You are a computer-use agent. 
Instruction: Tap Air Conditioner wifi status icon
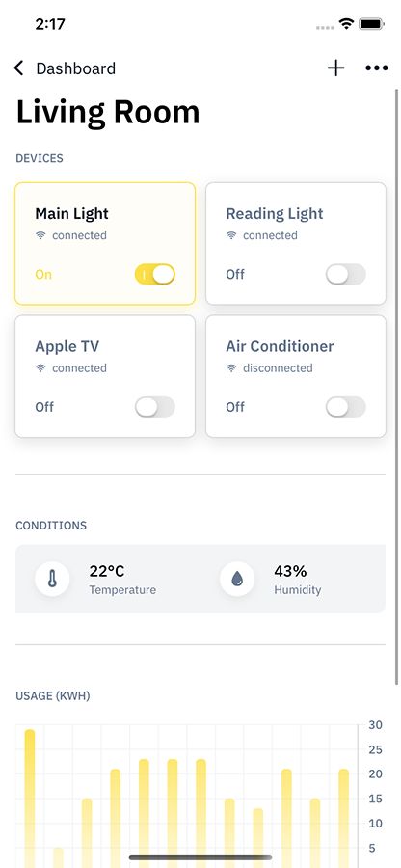(x=231, y=368)
